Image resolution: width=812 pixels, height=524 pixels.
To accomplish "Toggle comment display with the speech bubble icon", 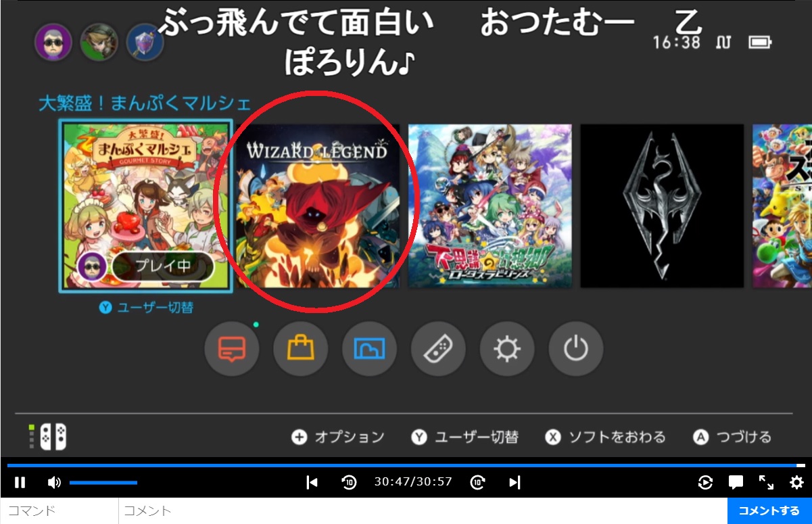I will tap(736, 482).
